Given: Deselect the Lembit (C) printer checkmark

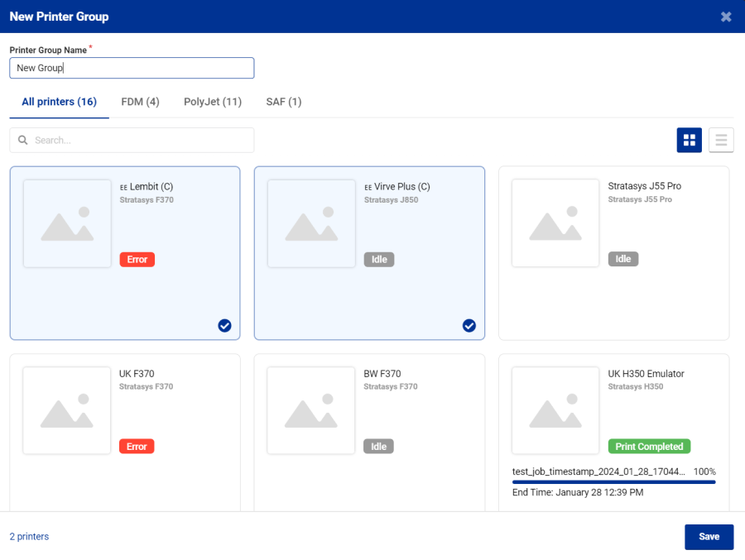Looking at the screenshot, I should (224, 326).
